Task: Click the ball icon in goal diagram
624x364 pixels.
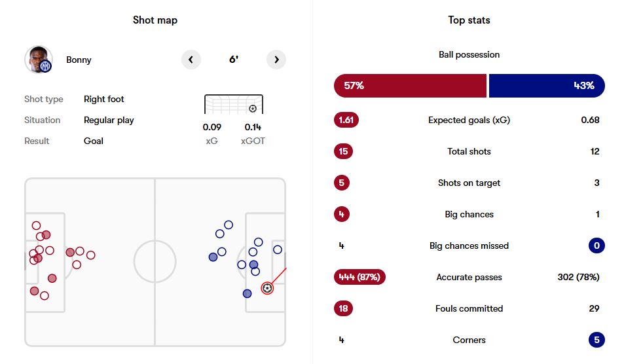Action: click(x=253, y=109)
